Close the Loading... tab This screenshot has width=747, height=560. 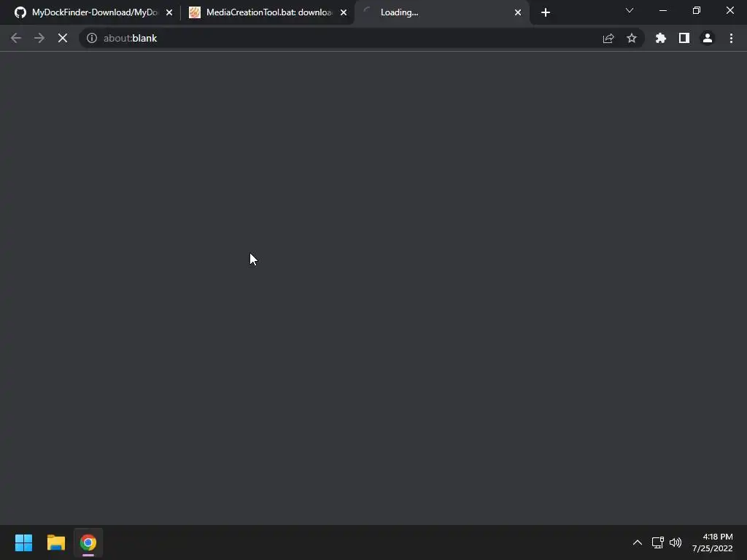click(518, 12)
